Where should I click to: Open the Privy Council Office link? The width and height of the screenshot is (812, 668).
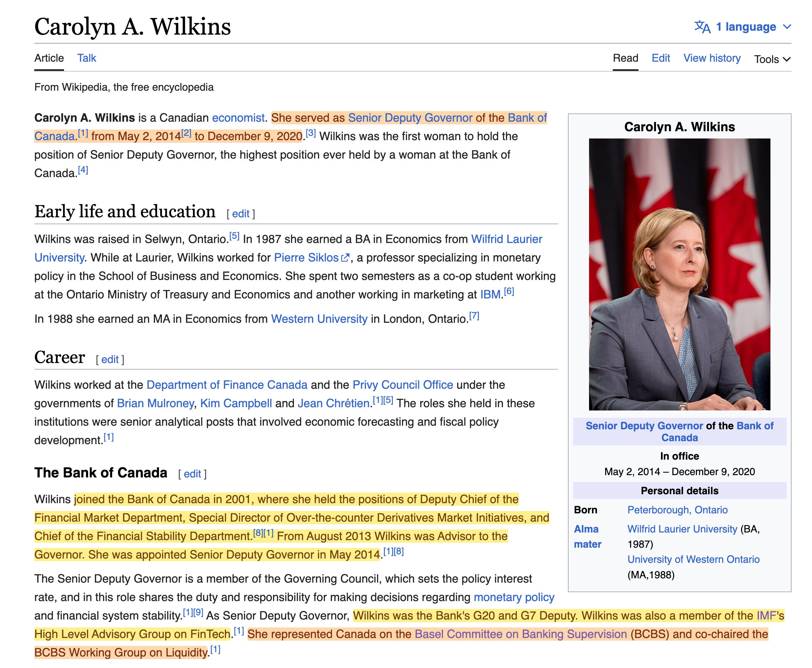(x=402, y=385)
